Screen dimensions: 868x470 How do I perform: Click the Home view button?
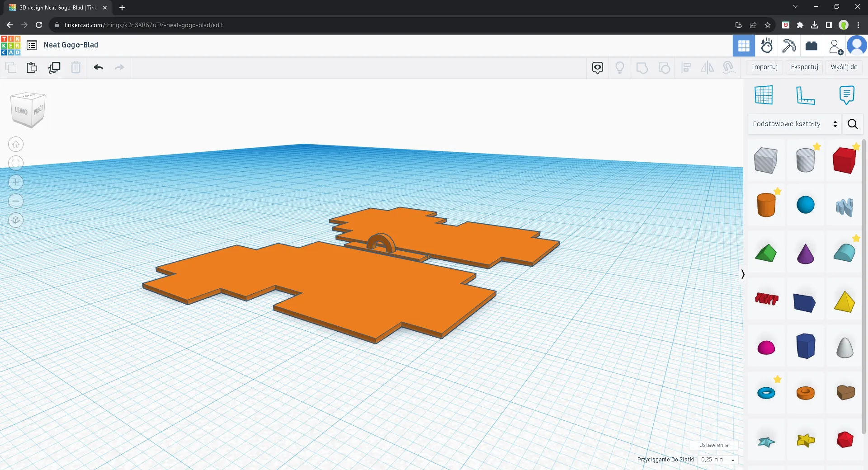(16, 145)
